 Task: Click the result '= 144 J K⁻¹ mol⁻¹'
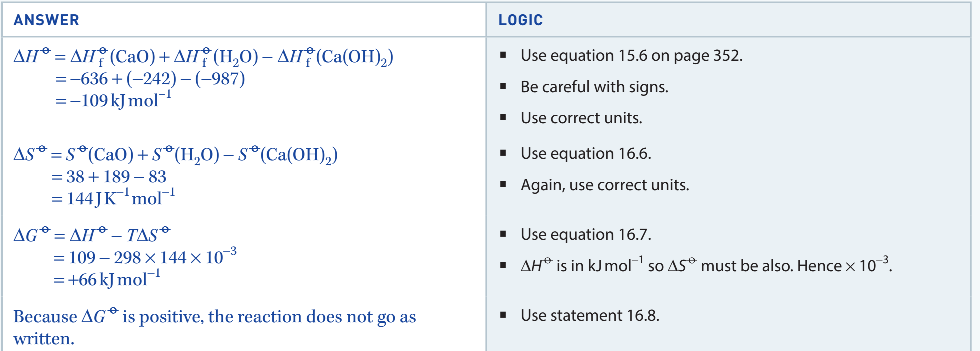(x=113, y=198)
